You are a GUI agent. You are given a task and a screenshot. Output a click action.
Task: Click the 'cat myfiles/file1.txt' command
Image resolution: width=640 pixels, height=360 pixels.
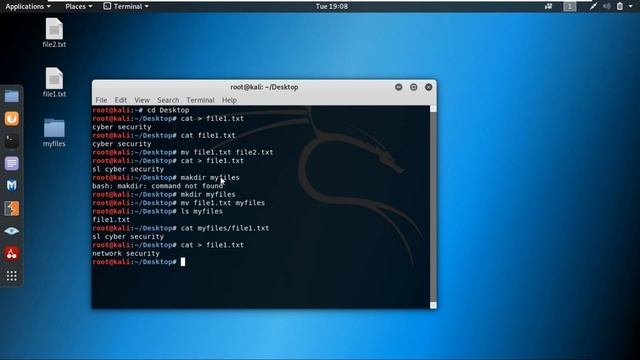tap(225, 228)
